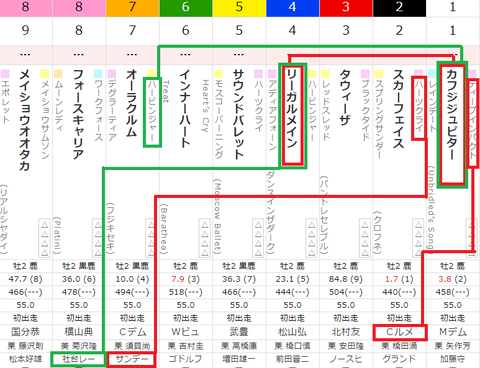Click sire メイショウサムソン
The image size is (480, 368).
point(45,119)
